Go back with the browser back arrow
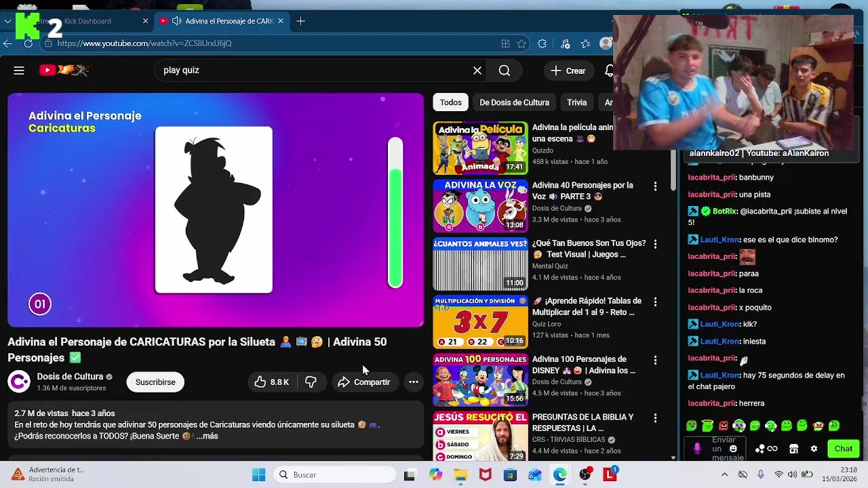 tap(7, 43)
